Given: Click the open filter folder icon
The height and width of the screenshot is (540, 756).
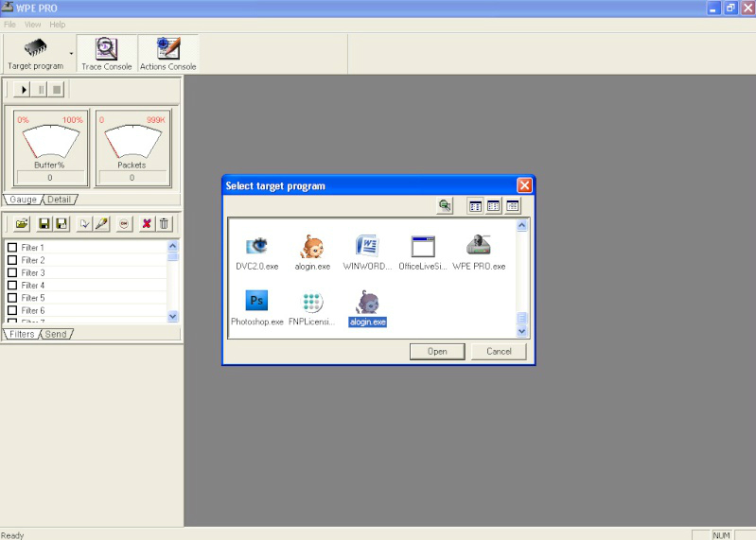Looking at the screenshot, I should click(22, 223).
